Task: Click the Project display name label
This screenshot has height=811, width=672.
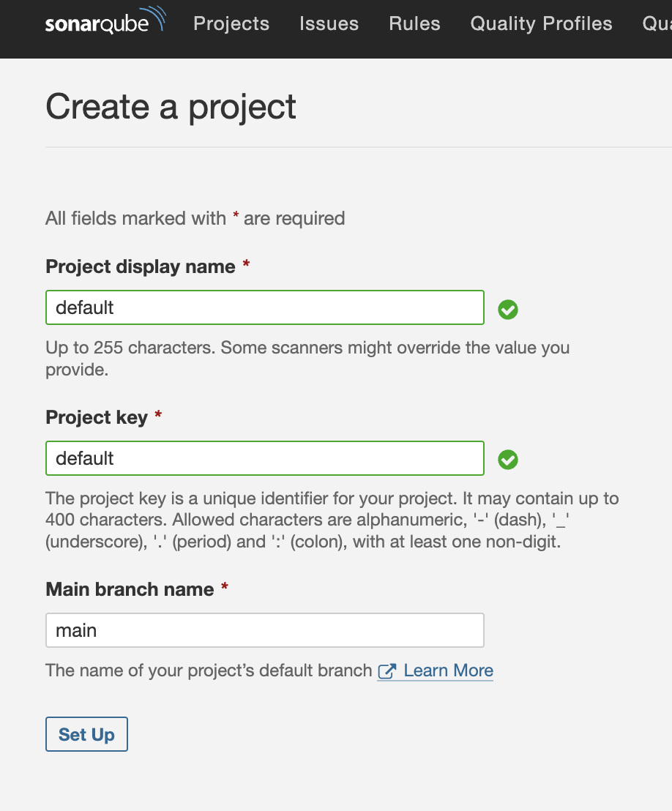Action: point(141,266)
